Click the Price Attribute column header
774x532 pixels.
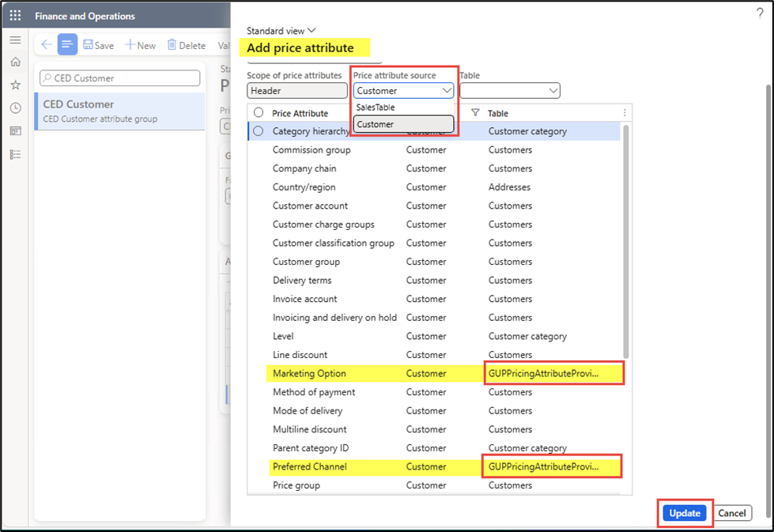click(300, 113)
